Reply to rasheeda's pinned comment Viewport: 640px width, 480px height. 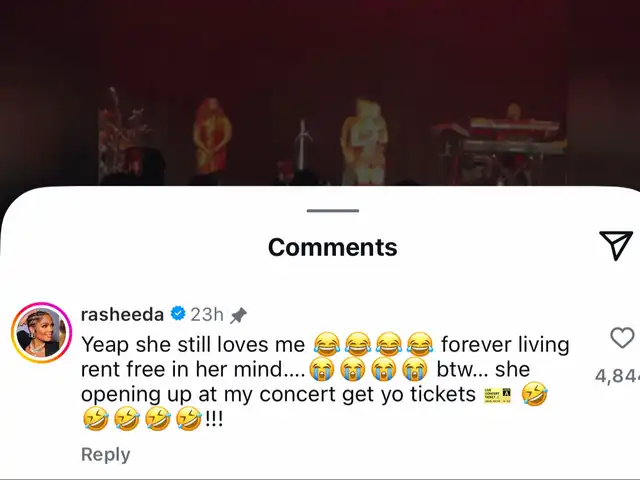point(105,454)
